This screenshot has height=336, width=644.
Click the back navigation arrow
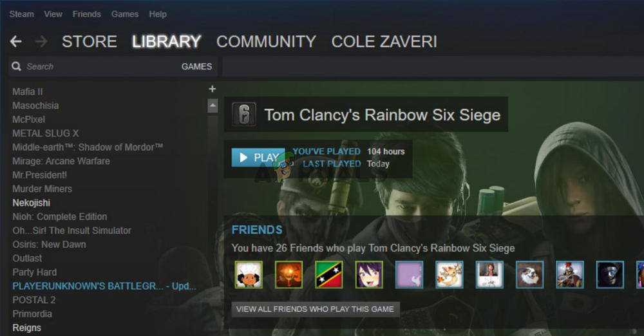pyautogui.click(x=15, y=41)
